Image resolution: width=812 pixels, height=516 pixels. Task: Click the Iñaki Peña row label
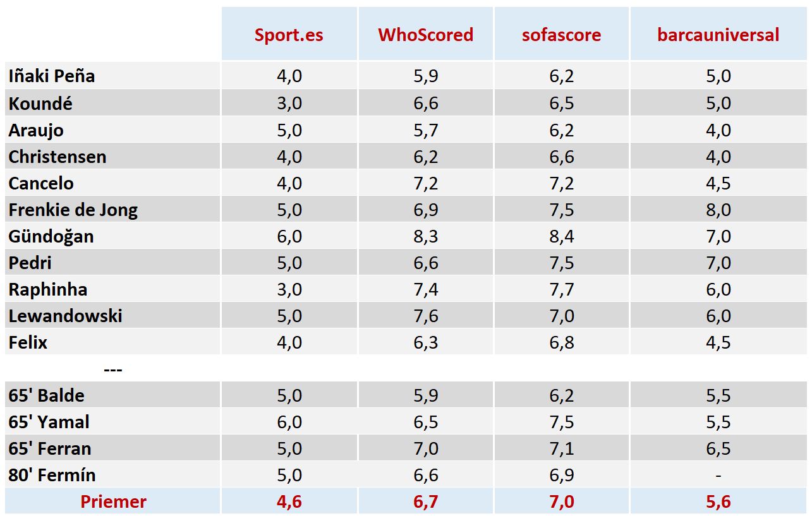52,76
